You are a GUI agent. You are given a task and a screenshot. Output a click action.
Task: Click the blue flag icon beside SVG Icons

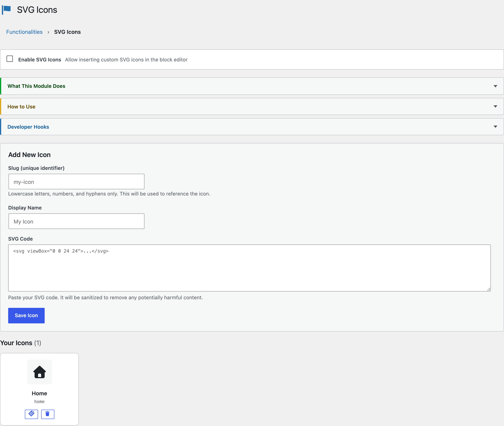coord(6,10)
